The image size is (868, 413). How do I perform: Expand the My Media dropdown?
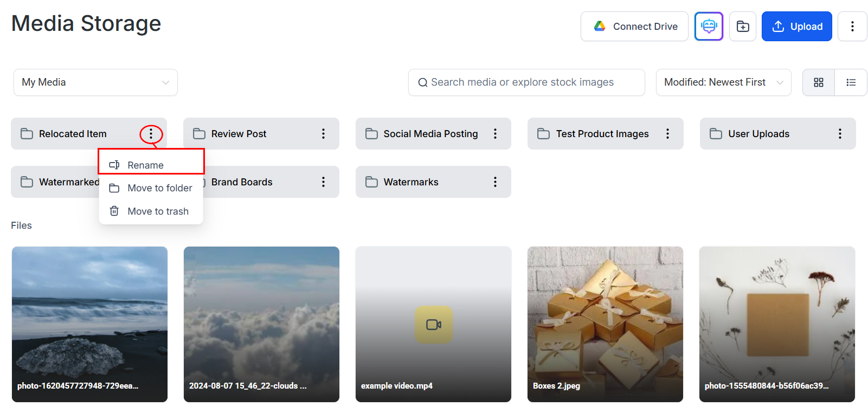coord(95,82)
